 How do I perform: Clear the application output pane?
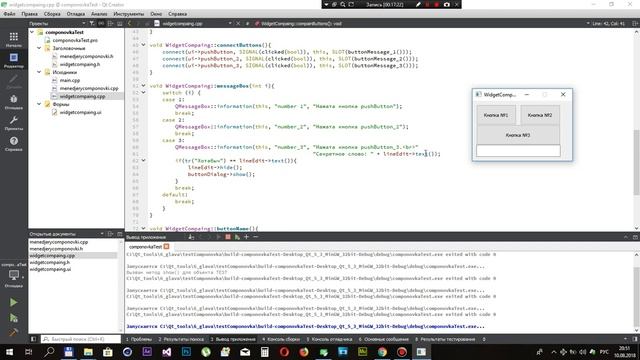click(191, 237)
